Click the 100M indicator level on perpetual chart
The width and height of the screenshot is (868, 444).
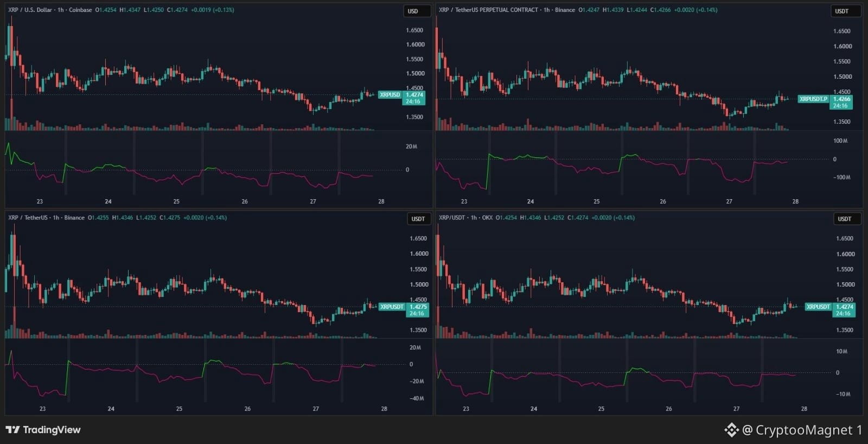pyautogui.click(x=840, y=141)
